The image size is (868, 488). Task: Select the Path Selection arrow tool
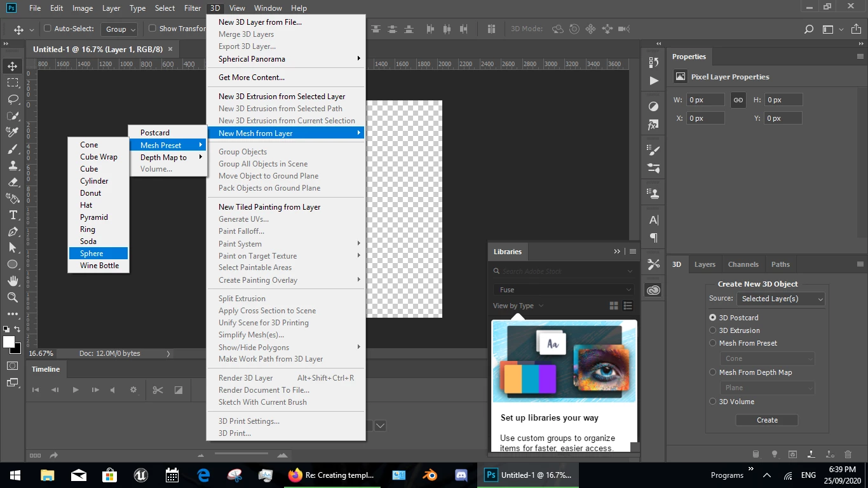coord(13,248)
